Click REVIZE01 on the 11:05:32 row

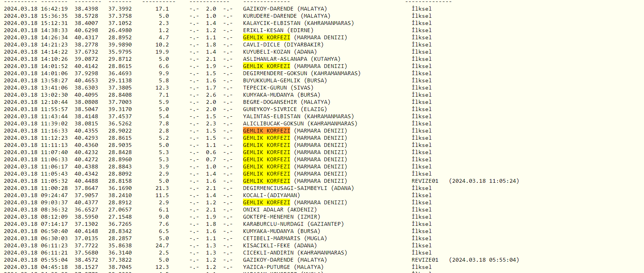coord(425,181)
